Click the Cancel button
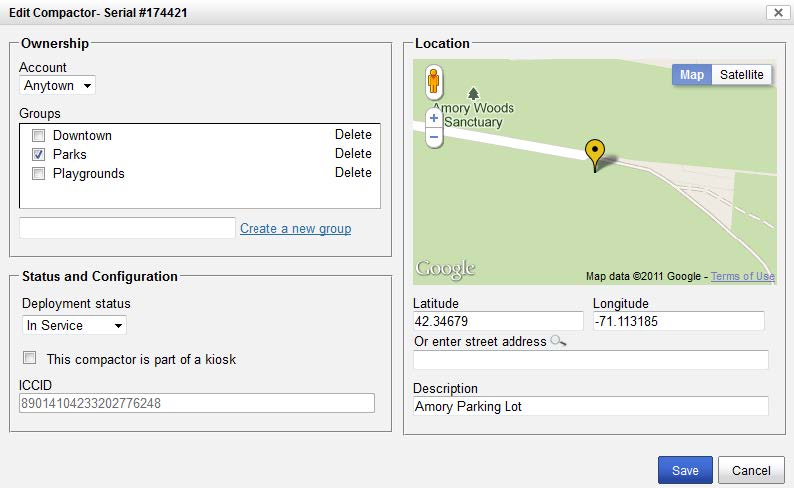The width and height of the screenshot is (794, 488). tap(751, 470)
